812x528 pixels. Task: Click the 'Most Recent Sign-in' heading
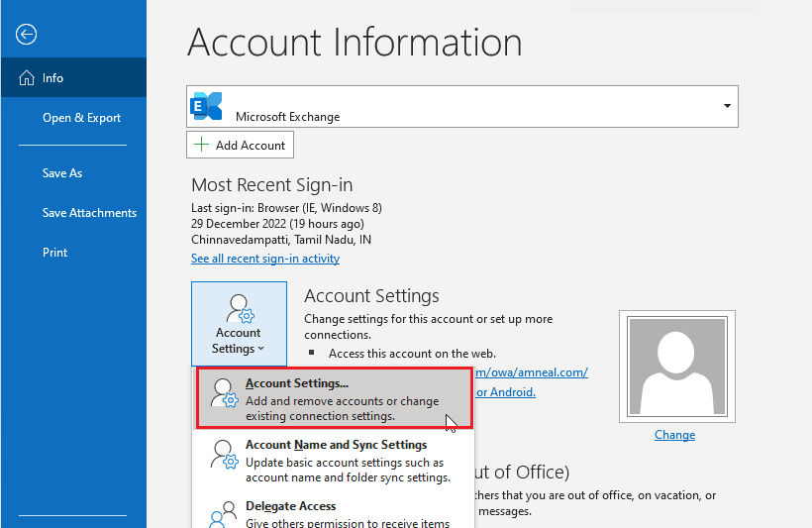pos(272,185)
